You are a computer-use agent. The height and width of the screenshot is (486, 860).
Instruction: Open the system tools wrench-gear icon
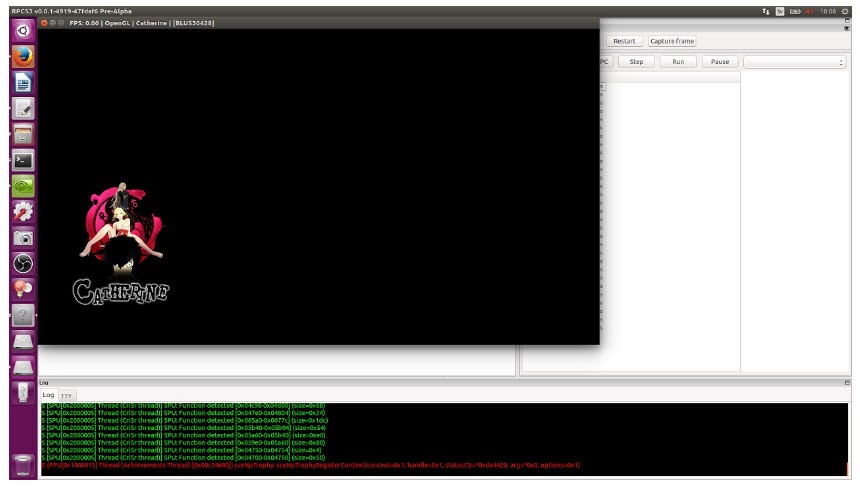23,212
